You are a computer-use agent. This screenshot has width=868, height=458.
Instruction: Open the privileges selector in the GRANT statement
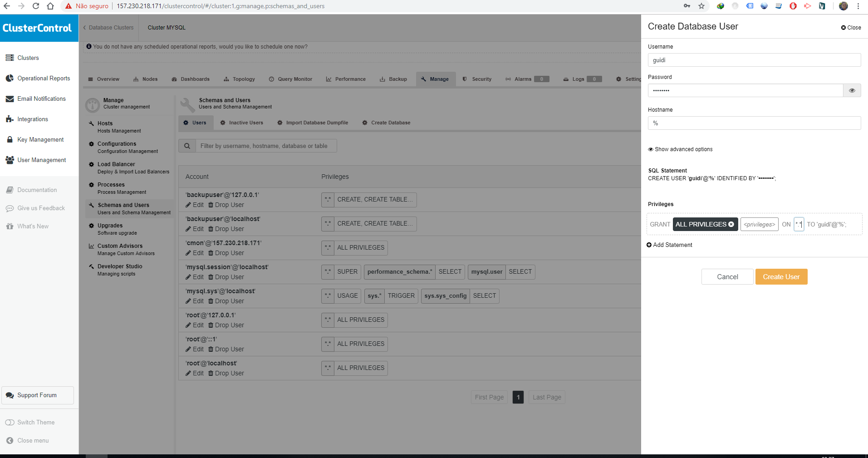759,224
